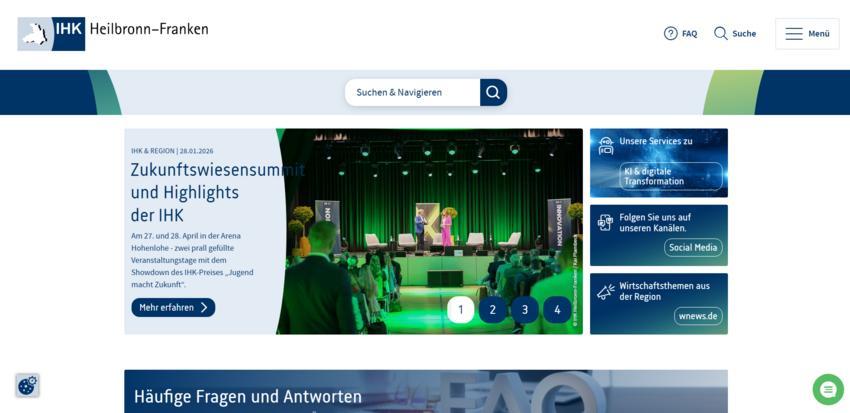Click the Folgen Sie uns auf unseren Kanälen text
Screen dimensions: 850x413
(x=655, y=223)
